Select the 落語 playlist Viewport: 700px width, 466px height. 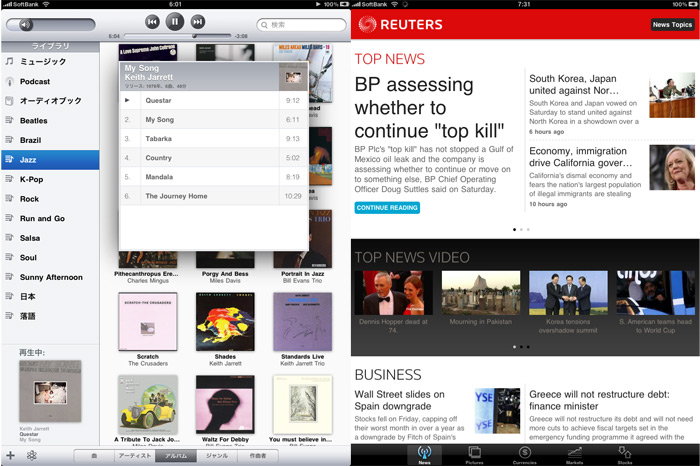(x=50, y=316)
